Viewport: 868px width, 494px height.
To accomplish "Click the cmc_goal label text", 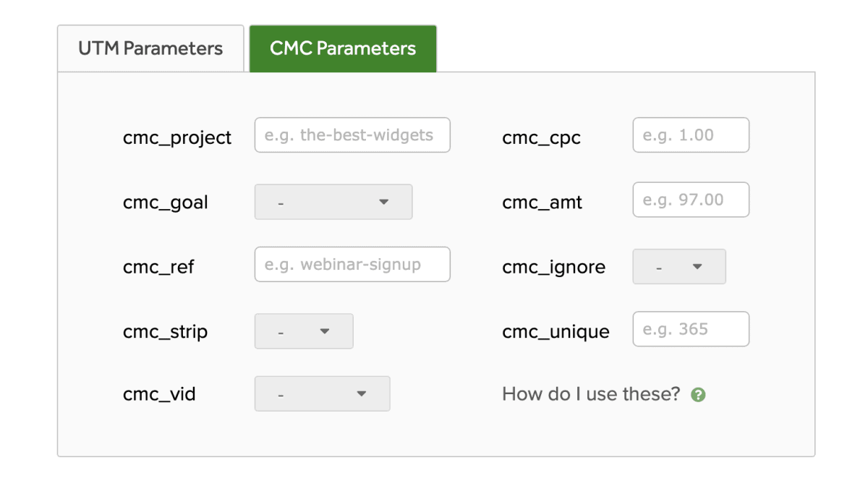I will tap(166, 203).
